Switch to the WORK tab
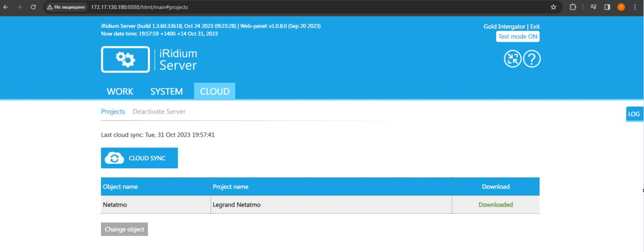 [x=120, y=91]
